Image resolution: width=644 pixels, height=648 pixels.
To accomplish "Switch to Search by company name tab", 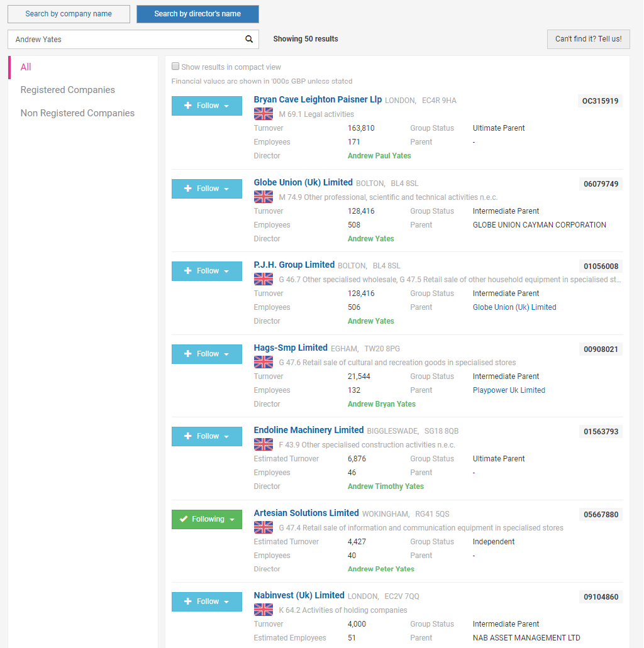I will click(69, 14).
